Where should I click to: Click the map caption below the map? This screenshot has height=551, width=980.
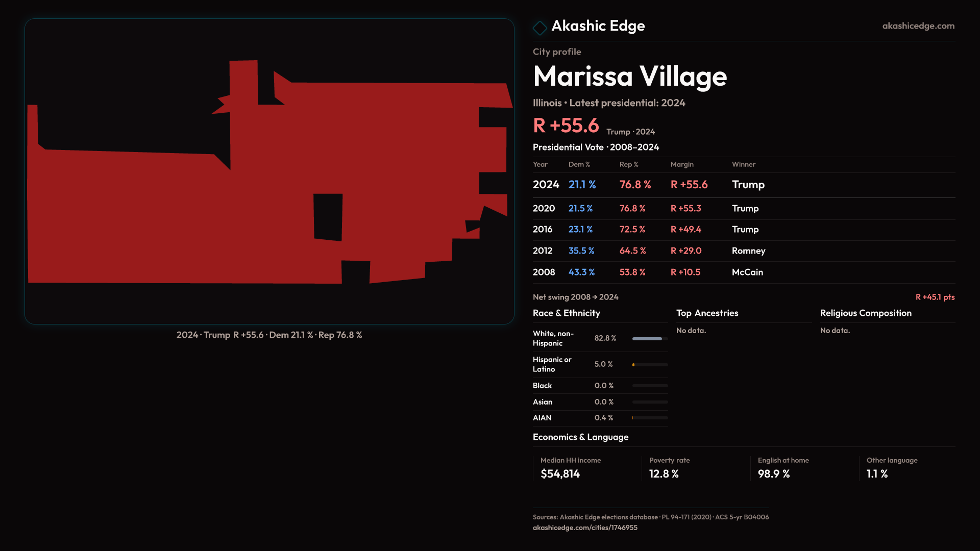coord(269,335)
